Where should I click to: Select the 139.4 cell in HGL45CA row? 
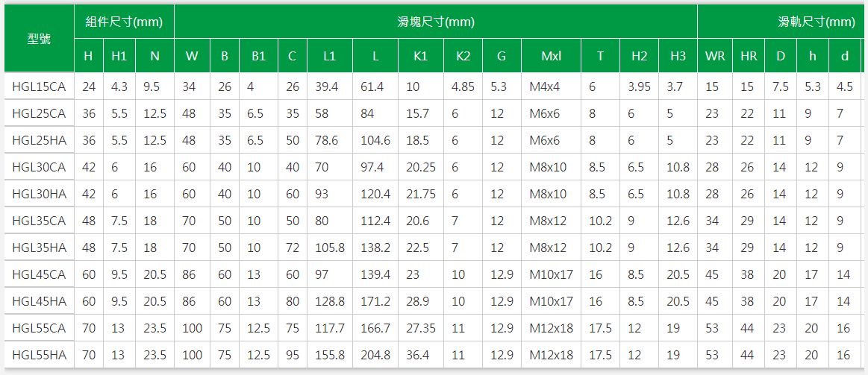tap(375, 274)
